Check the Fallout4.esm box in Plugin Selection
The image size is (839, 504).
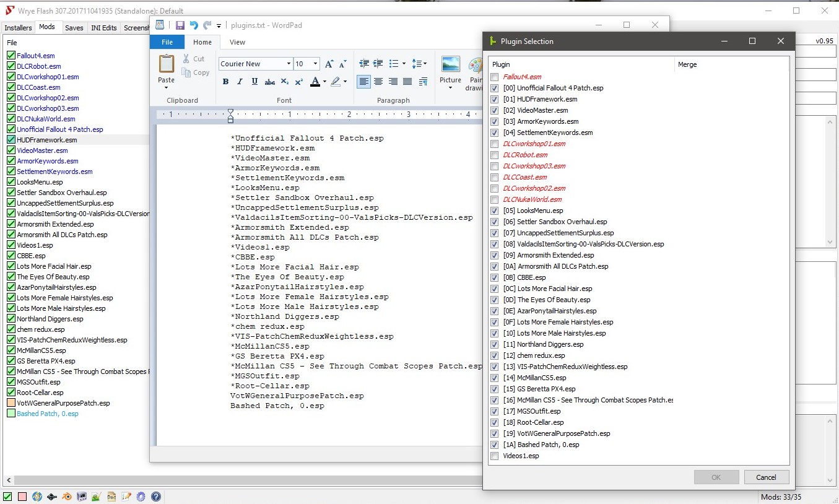pos(494,77)
